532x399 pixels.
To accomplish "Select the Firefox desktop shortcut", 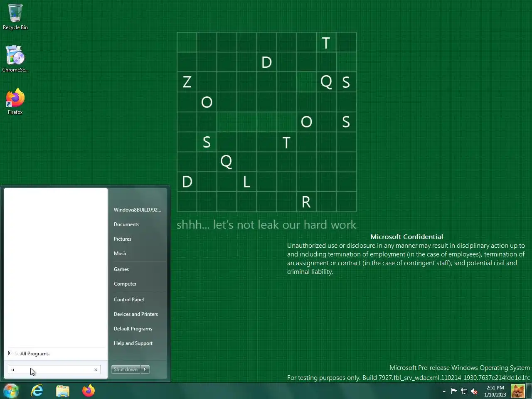I will pyautogui.click(x=15, y=101).
